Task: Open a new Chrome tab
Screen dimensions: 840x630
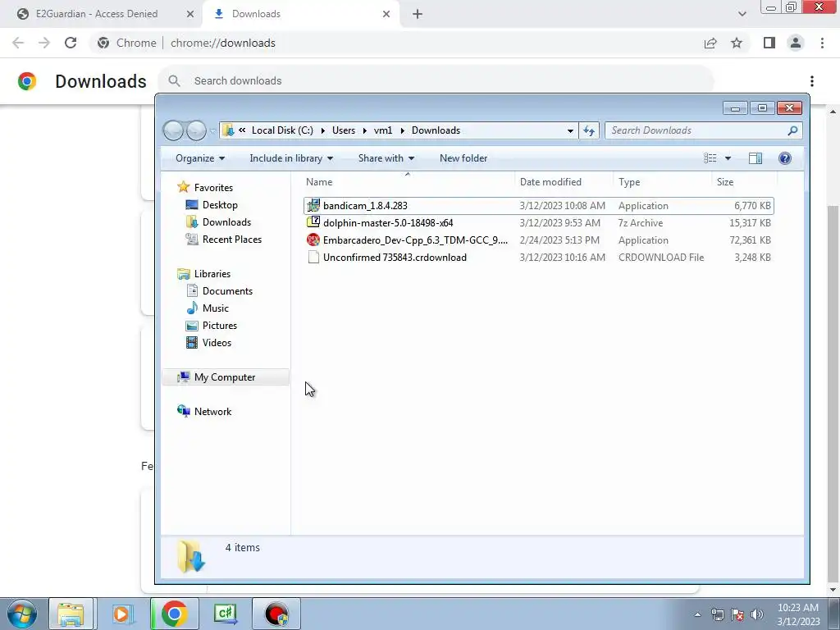Action: tap(418, 14)
